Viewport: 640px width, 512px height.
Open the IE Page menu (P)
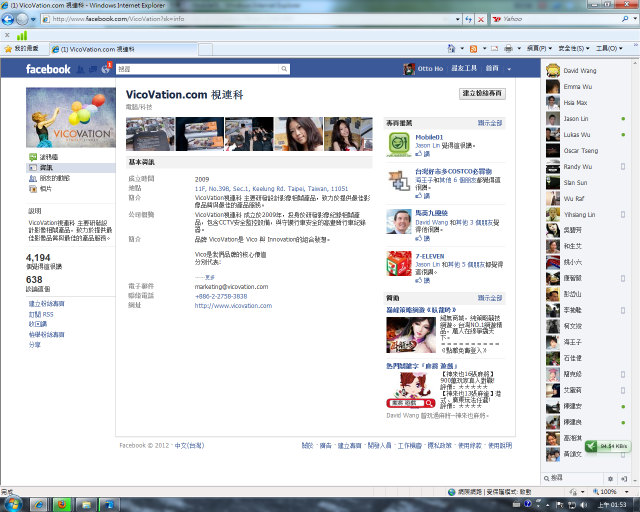(539, 49)
